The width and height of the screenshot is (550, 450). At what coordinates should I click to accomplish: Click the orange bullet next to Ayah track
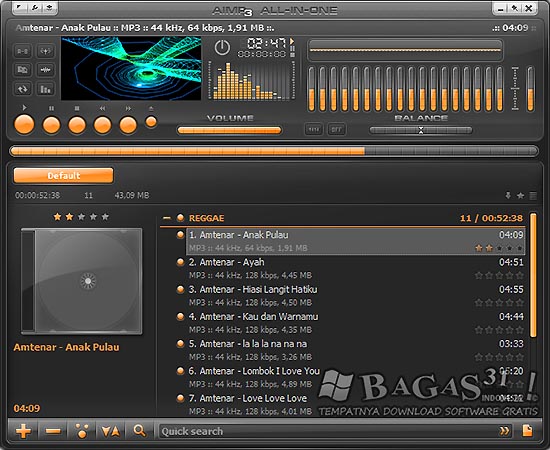[x=180, y=262]
